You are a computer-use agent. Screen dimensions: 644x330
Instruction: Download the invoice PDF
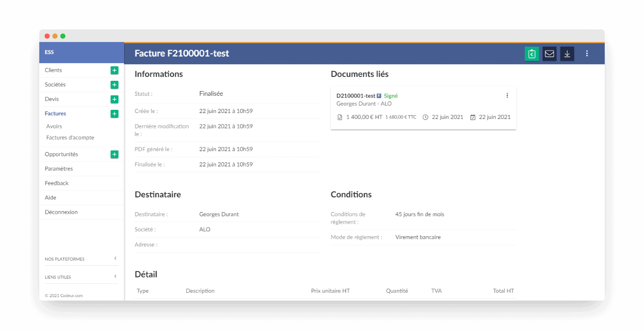(567, 54)
